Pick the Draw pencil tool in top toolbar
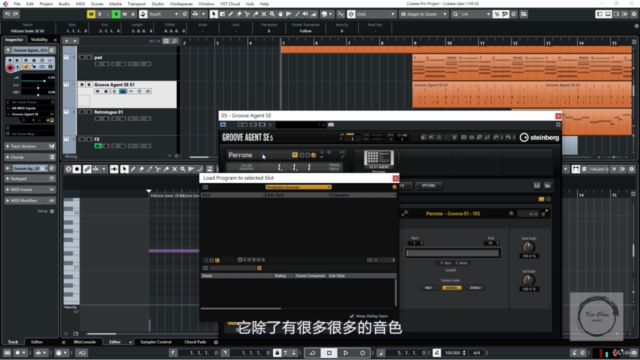 pyautogui.click(x=231, y=14)
